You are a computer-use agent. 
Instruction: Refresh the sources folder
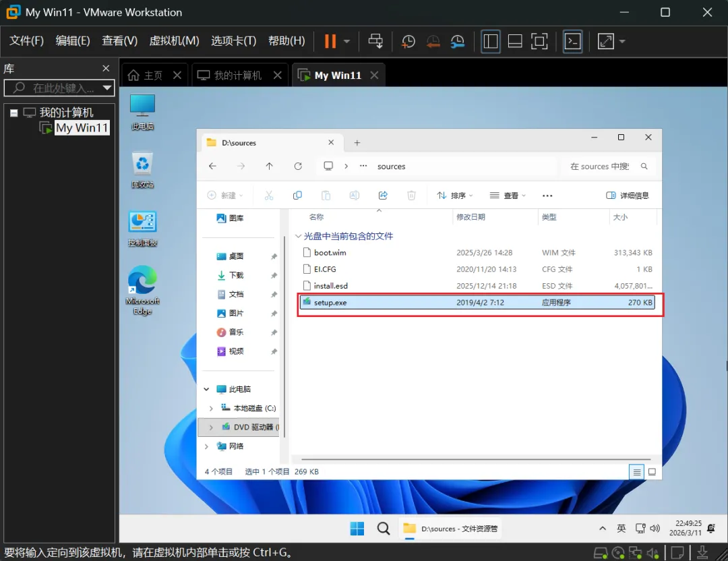point(298,166)
